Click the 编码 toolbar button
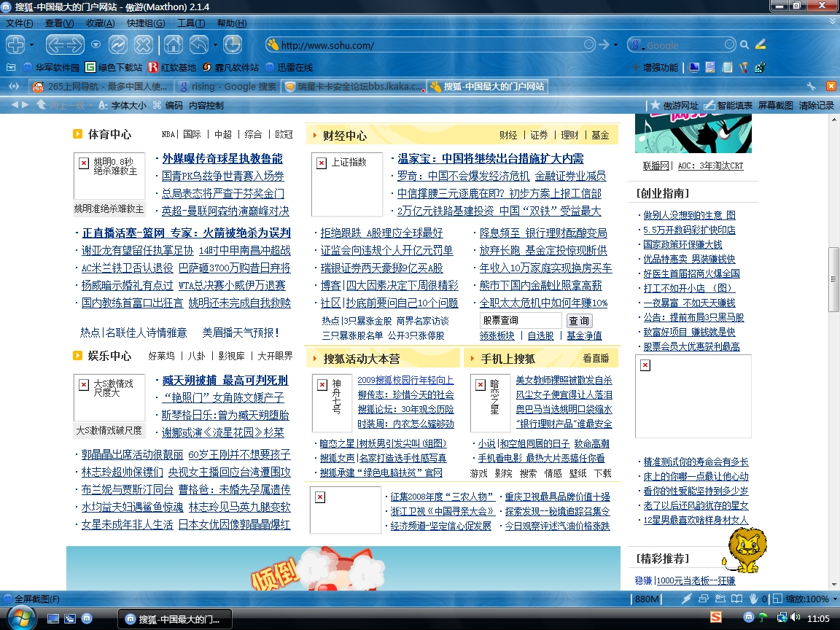 [x=168, y=105]
